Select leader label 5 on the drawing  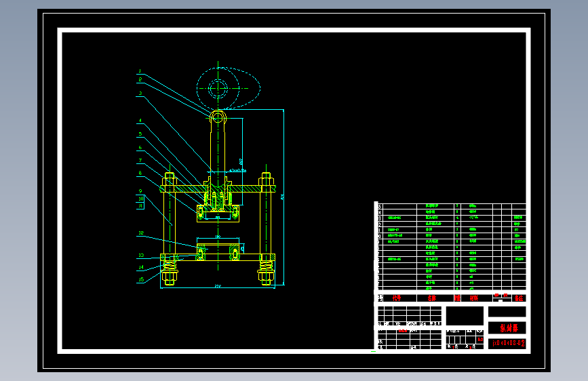[140, 134]
